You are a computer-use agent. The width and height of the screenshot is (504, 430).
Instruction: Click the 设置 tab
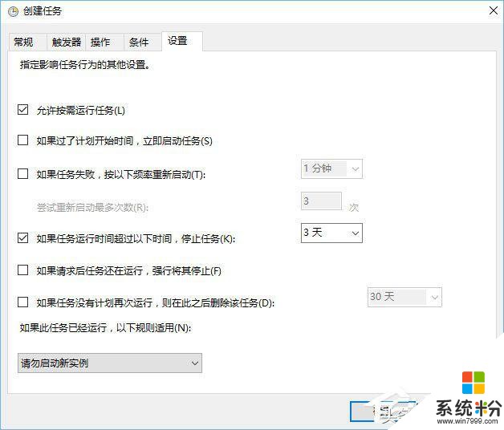click(x=182, y=41)
